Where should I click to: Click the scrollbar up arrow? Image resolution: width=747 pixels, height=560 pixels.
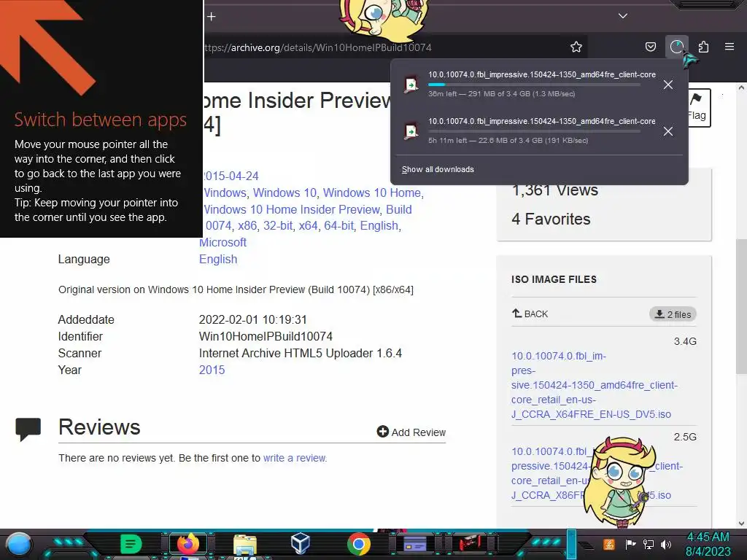pyautogui.click(x=741, y=87)
